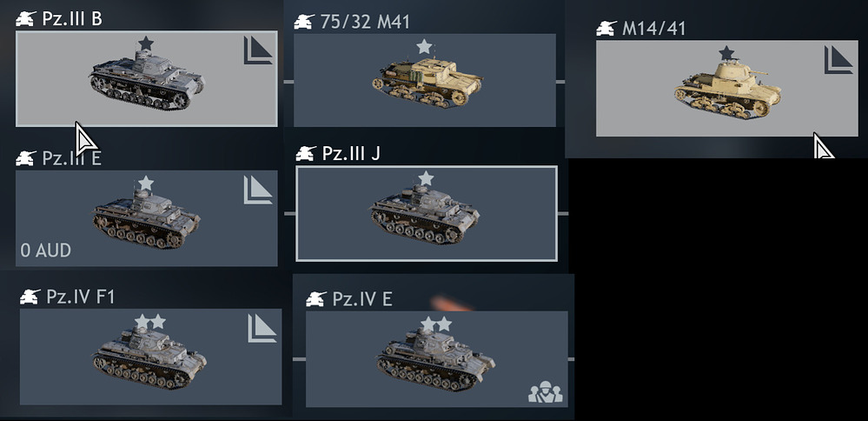Click the 0 AUD price on Pz.III E
The width and height of the screenshot is (868, 421).
click(x=46, y=251)
